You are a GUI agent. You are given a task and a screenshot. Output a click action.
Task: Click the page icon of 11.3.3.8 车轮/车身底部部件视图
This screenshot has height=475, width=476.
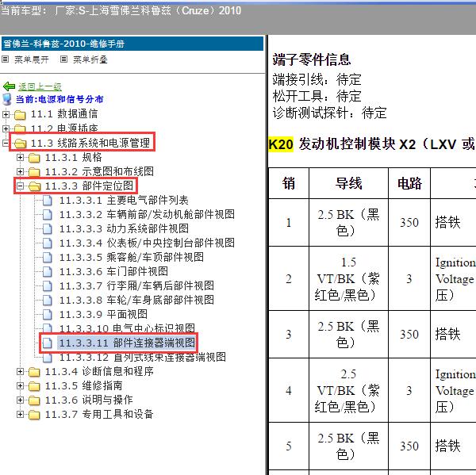tap(48, 301)
